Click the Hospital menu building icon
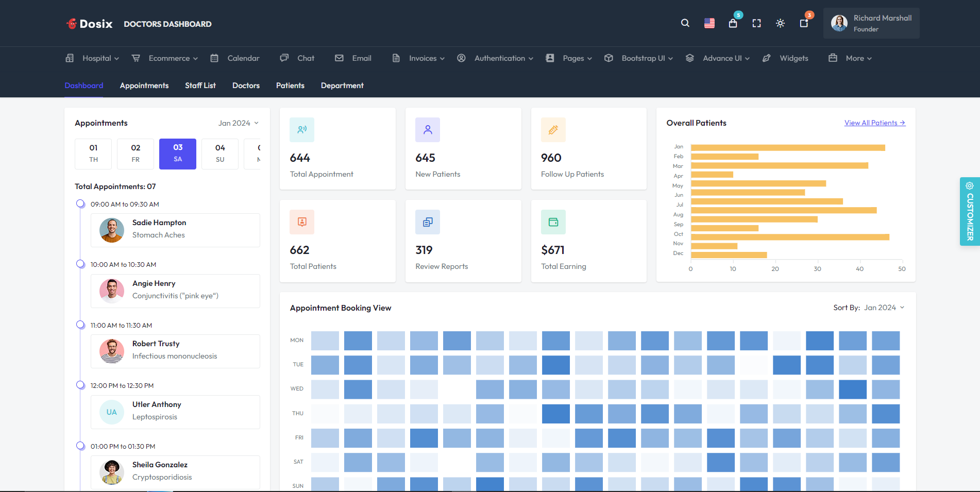The width and height of the screenshot is (980, 492). pyautogui.click(x=70, y=58)
